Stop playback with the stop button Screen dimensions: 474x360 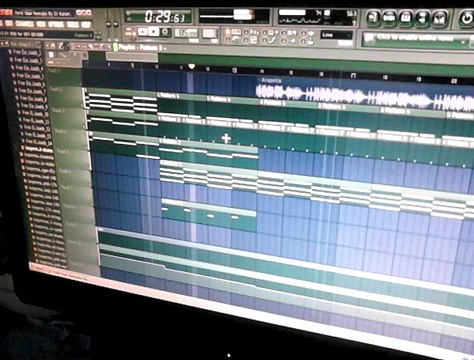coord(143,32)
